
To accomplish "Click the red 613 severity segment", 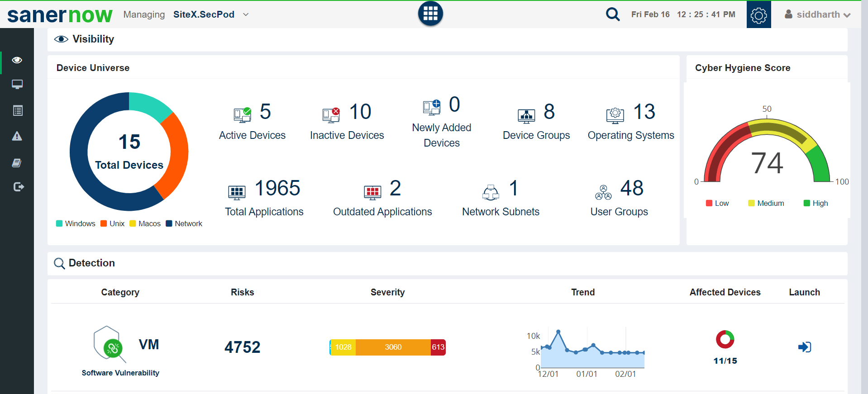I will 438,347.
